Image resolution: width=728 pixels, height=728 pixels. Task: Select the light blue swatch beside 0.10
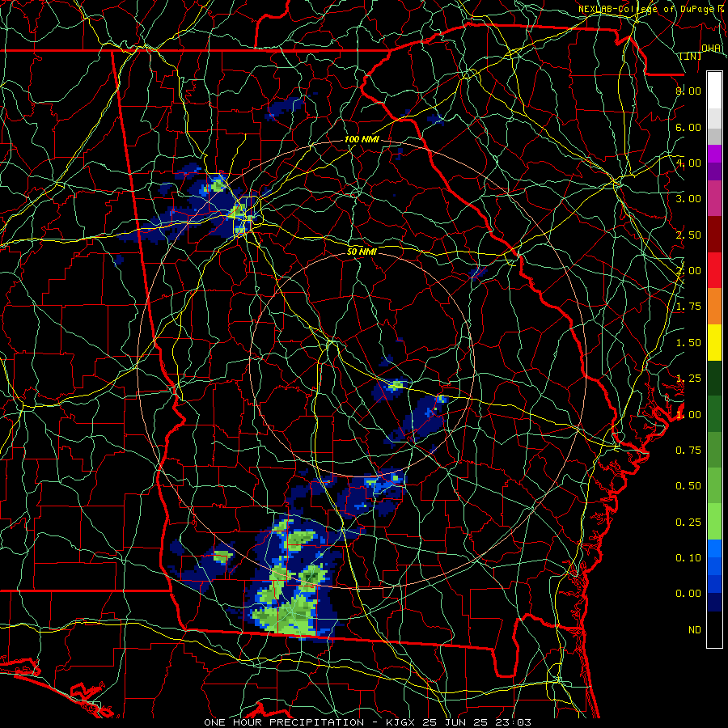pyautogui.click(x=714, y=548)
